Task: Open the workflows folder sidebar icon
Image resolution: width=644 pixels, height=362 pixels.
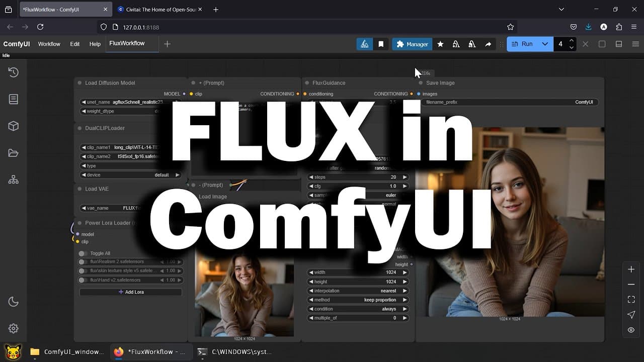Action: [14, 153]
